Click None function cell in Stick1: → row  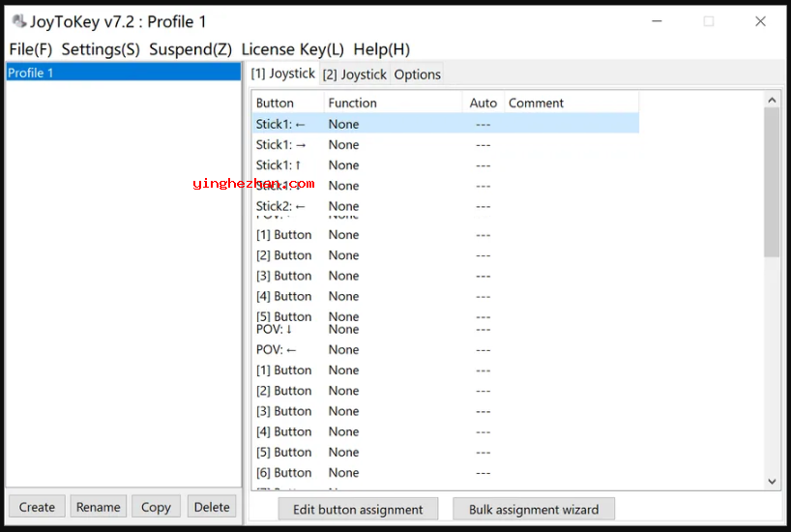pyautogui.click(x=343, y=145)
